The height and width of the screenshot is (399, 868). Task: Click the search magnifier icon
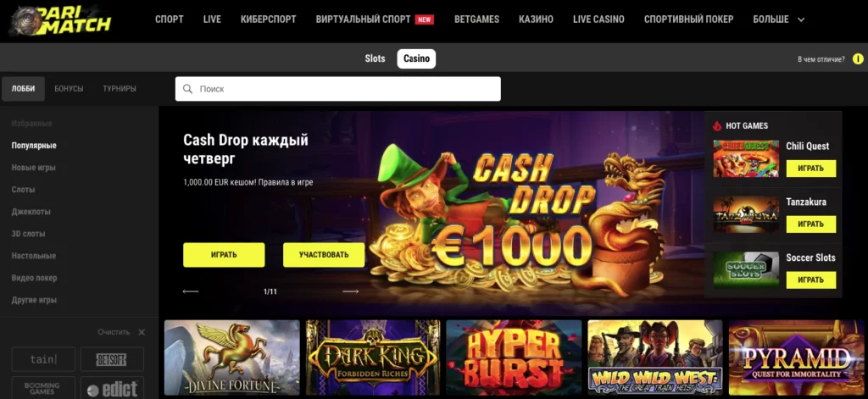click(x=187, y=89)
